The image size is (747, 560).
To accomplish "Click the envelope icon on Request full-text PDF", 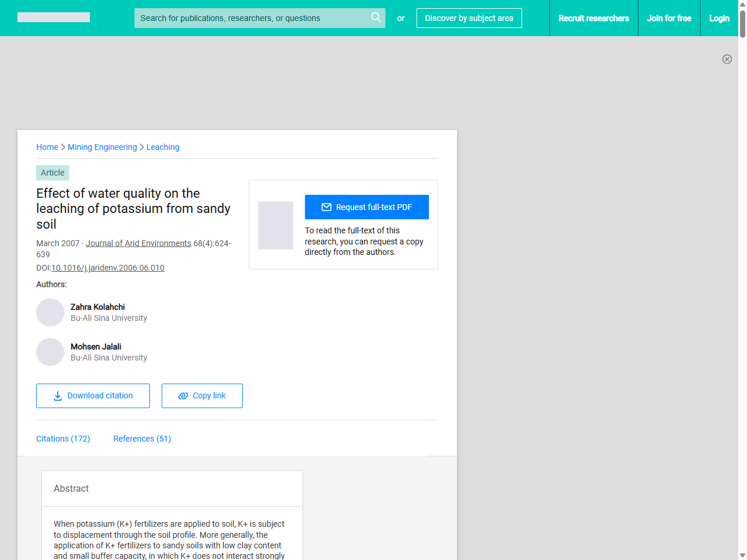I will click(x=327, y=206).
